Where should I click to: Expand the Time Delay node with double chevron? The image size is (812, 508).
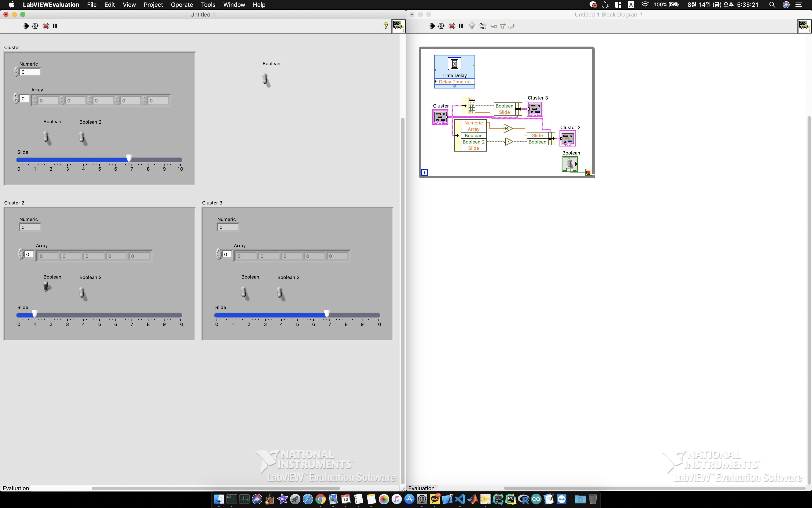[x=455, y=86]
